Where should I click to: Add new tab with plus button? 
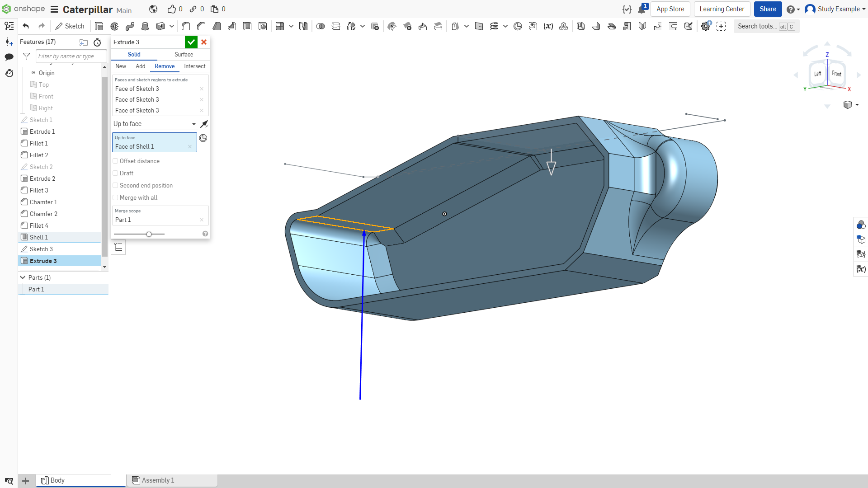[x=26, y=481]
